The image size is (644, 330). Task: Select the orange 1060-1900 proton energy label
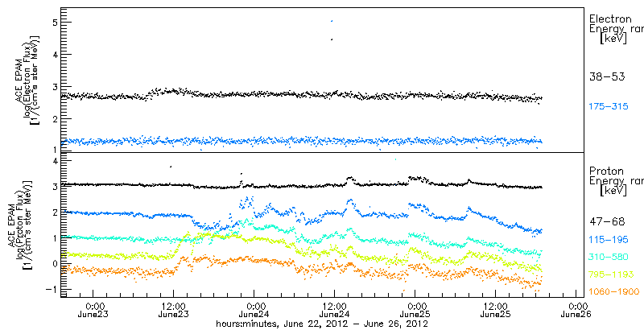pyautogui.click(x=614, y=292)
